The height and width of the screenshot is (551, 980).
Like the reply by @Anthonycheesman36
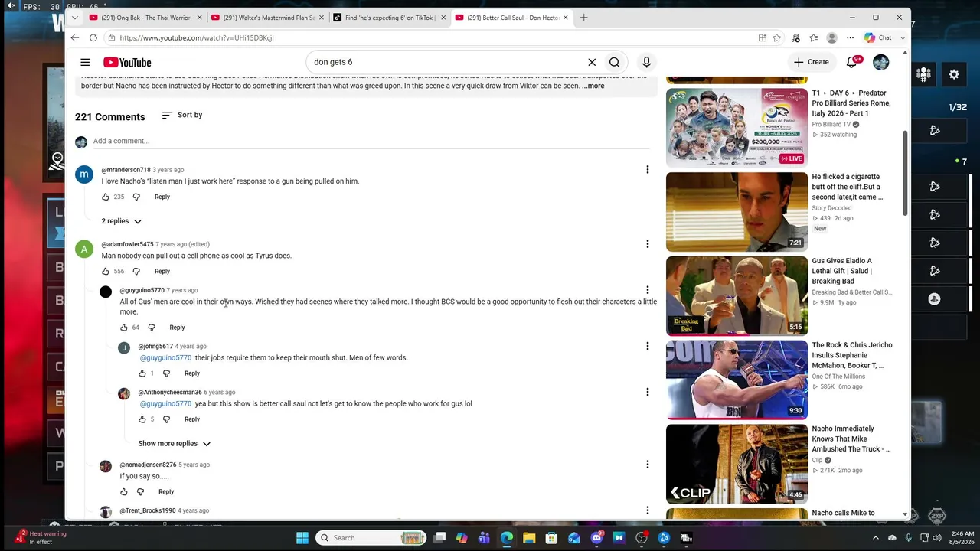[142, 419]
